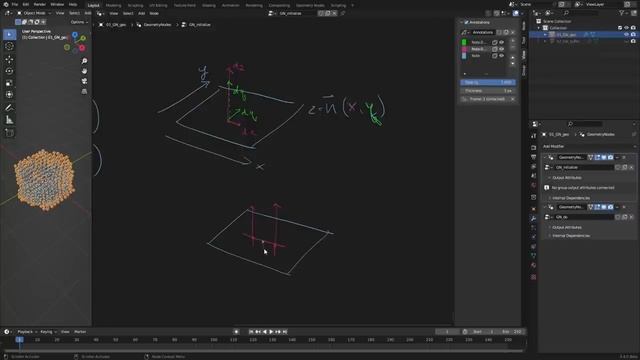Select the Add Cube tool in viewport toolbar
Viewport: 640px width, 360px height.
point(9,133)
